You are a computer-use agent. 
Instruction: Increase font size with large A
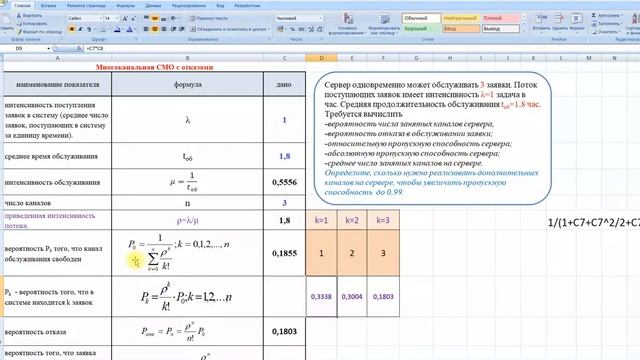(x=125, y=18)
